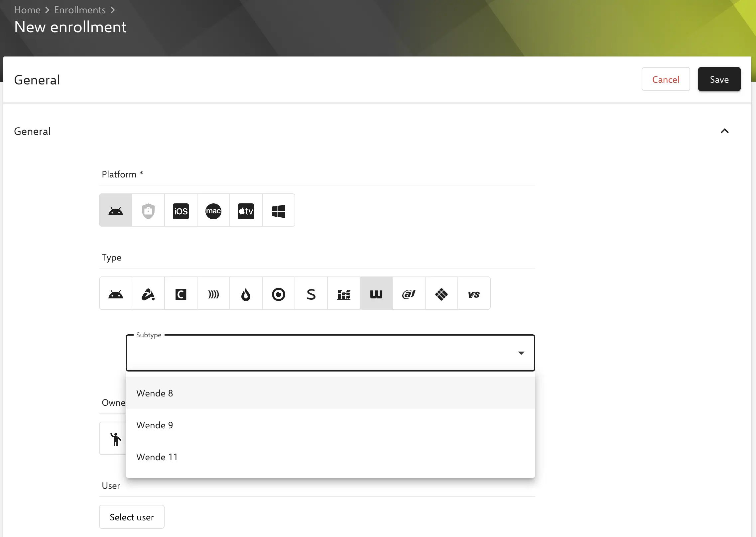Click the Save button
Screen dimensions: 756x537
[719, 79]
